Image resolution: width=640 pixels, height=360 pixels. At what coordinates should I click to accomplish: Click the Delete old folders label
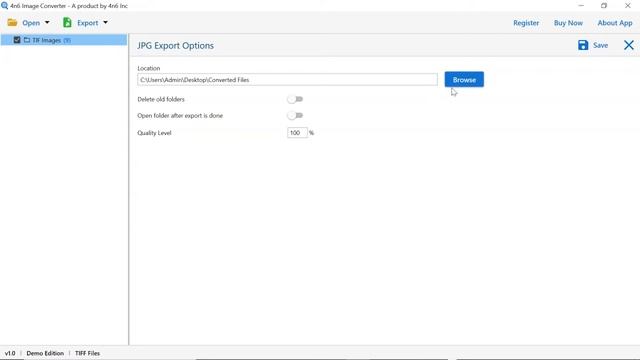pos(161,99)
